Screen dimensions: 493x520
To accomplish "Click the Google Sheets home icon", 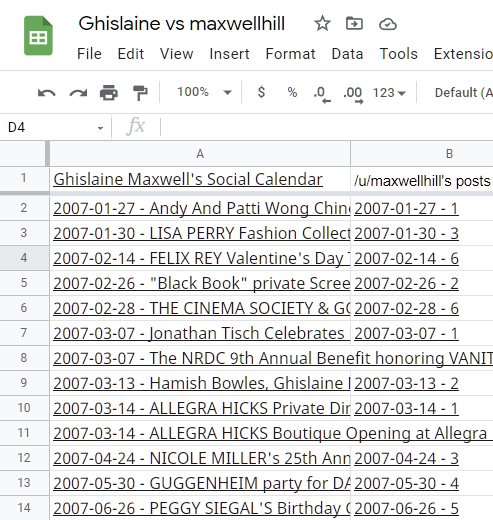I will pos(38,35).
